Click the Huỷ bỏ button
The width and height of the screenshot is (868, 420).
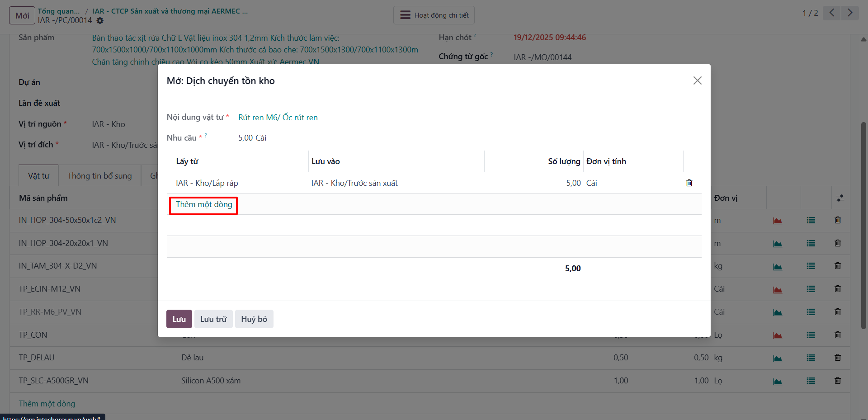tap(254, 319)
